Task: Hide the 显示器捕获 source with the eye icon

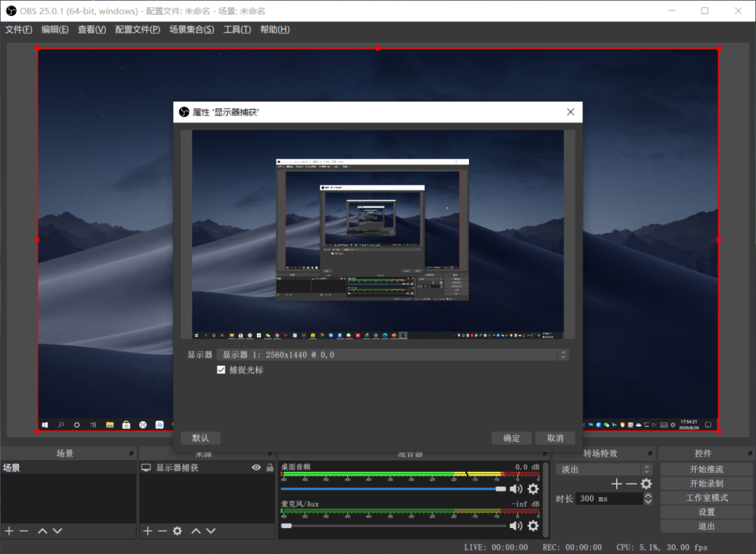Action: [x=256, y=467]
